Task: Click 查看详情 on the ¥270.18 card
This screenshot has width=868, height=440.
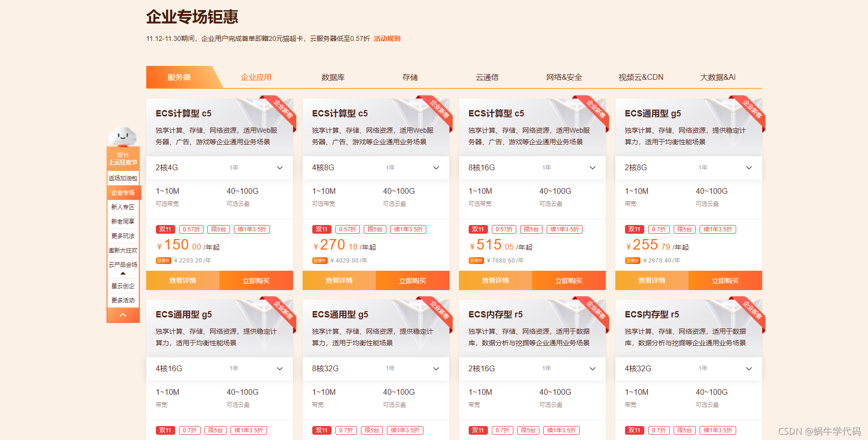Action: tap(339, 280)
